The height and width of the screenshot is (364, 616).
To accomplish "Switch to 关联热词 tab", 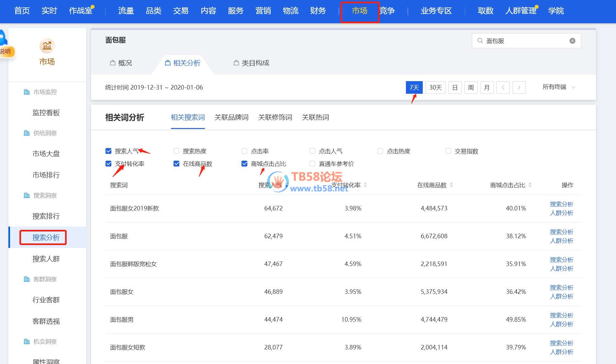I will (x=315, y=117).
